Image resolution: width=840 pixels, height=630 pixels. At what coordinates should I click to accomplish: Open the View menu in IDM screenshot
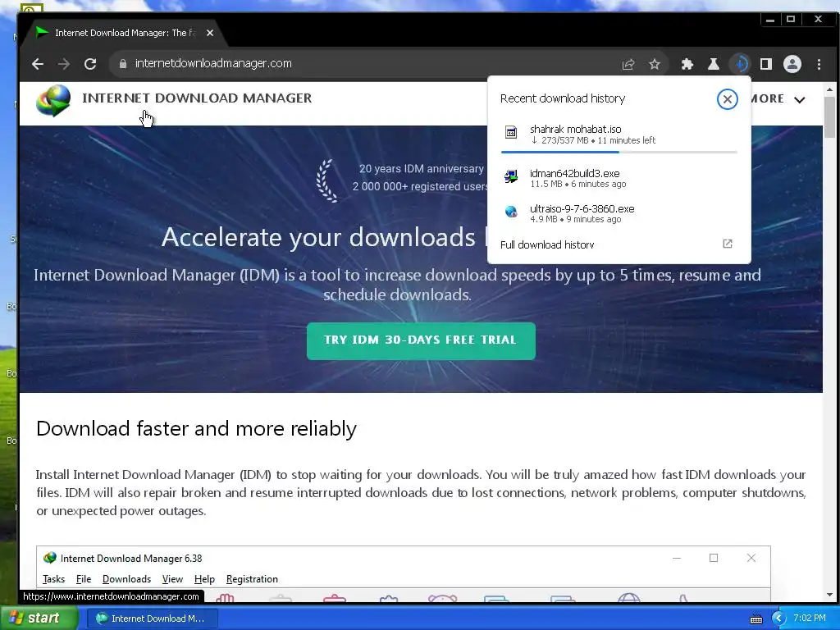pyautogui.click(x=172, y=579)
